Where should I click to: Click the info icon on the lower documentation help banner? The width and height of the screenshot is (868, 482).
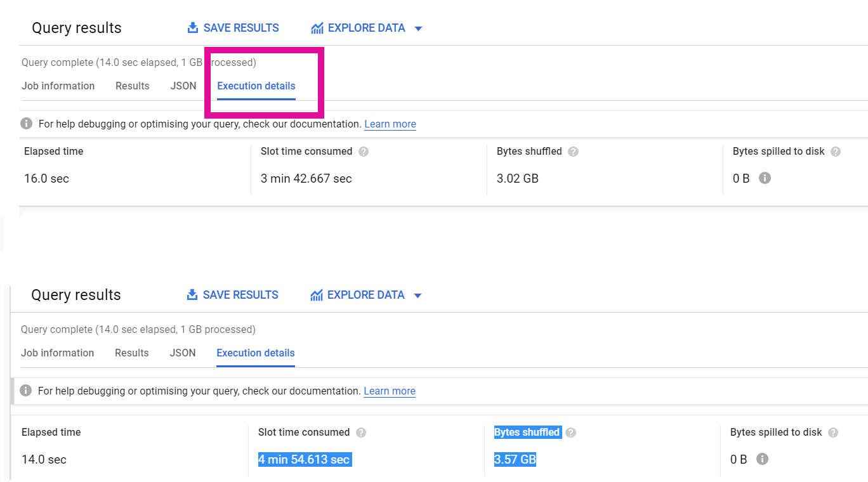(x=25, y=391)
